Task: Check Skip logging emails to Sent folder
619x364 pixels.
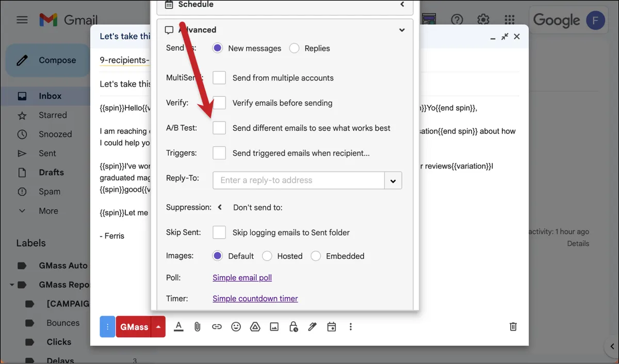Action: [219, 233]
